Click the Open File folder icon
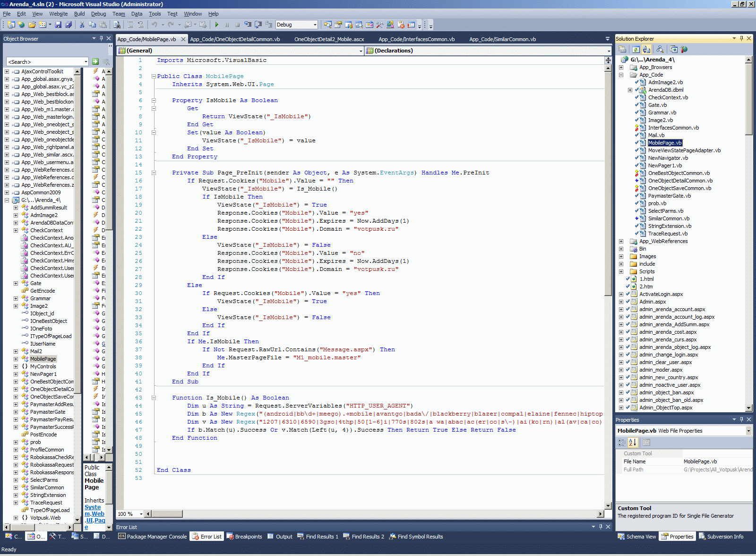 click(32, 25)
